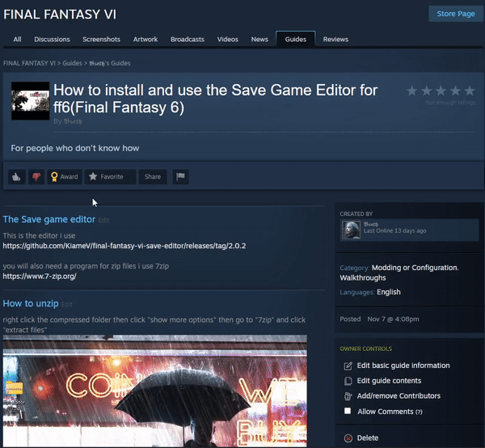Click the Edit guide contents page icon
Screen dimensions: 485x448
(x=348, y=381)
